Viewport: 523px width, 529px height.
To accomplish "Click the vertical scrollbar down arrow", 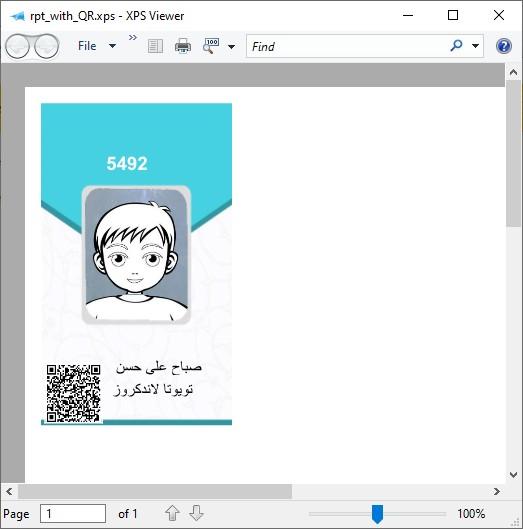I will pos(513,475).
